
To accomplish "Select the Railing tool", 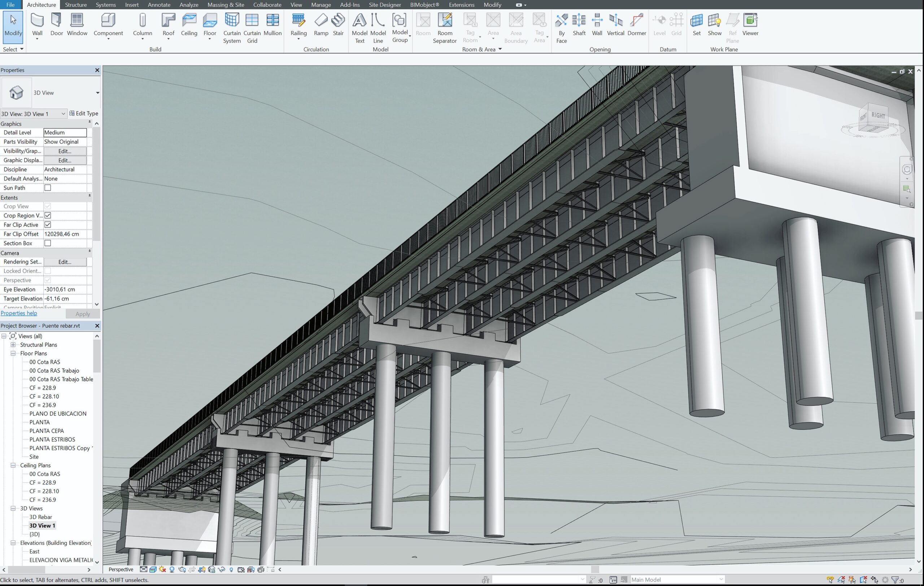I will (298, 25).
